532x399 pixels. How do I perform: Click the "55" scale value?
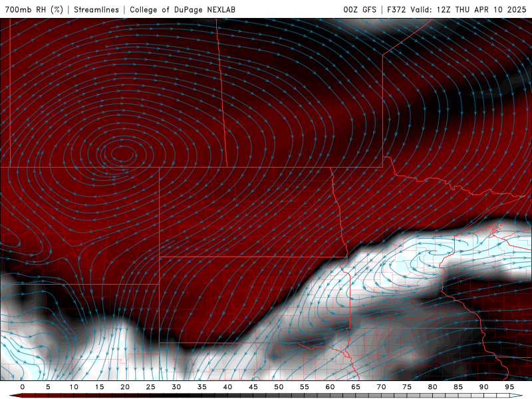(x=305, y=387)
